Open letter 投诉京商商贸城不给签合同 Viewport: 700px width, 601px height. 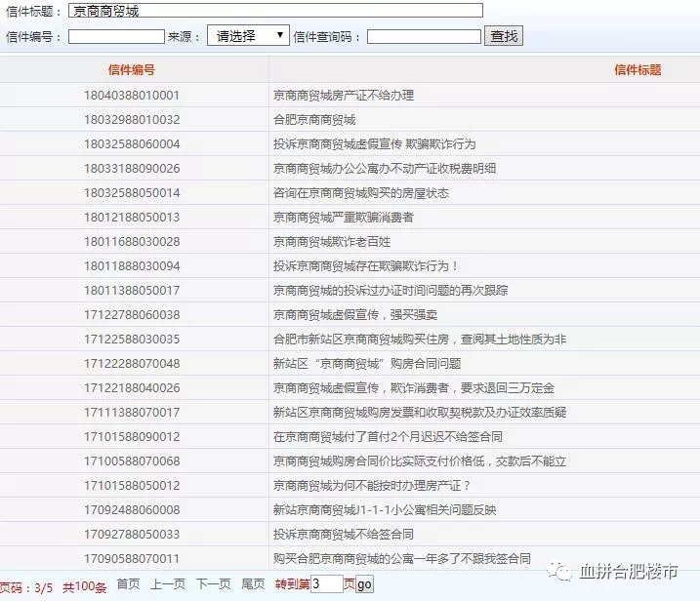coord(344,534)
